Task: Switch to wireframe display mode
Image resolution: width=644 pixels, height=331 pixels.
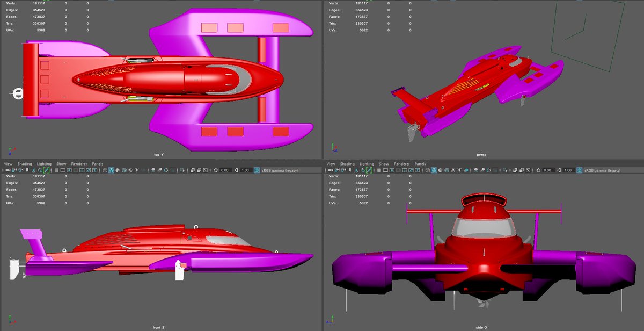Action: [104, 170]
